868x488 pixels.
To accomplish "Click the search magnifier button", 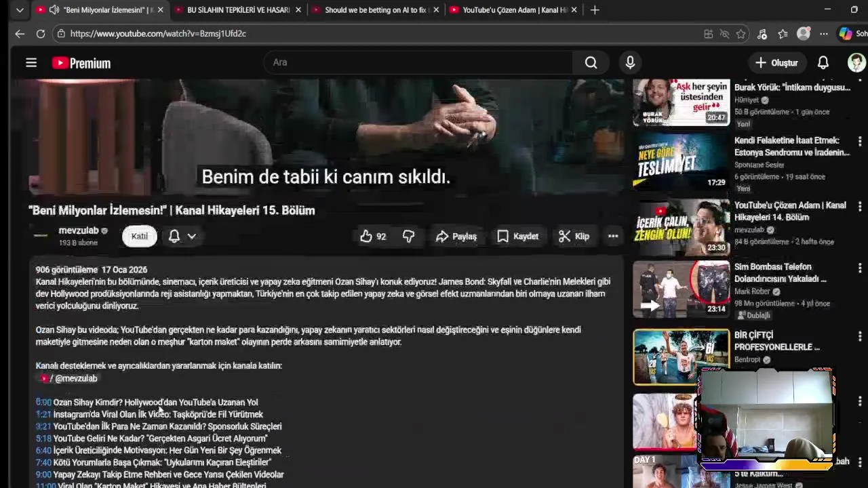I will (x=591, y=62).
